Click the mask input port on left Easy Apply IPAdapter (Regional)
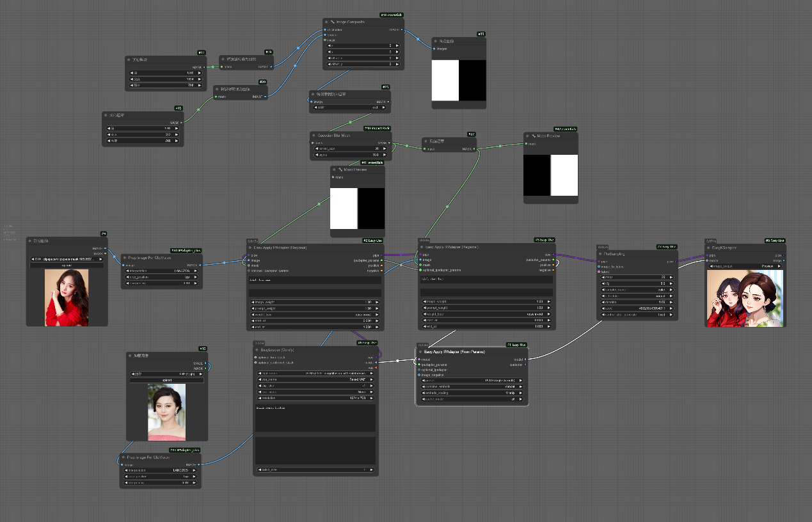The image size is (812, 522). pos(249,265)
